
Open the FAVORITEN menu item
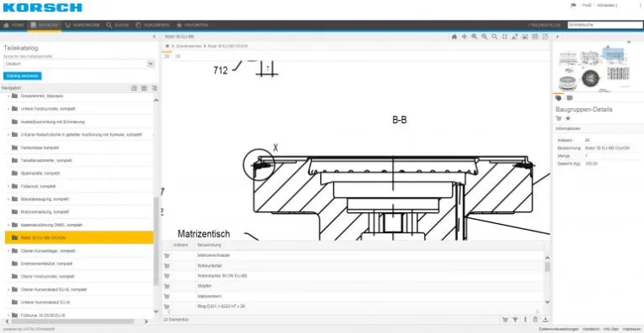pos(192,25)
